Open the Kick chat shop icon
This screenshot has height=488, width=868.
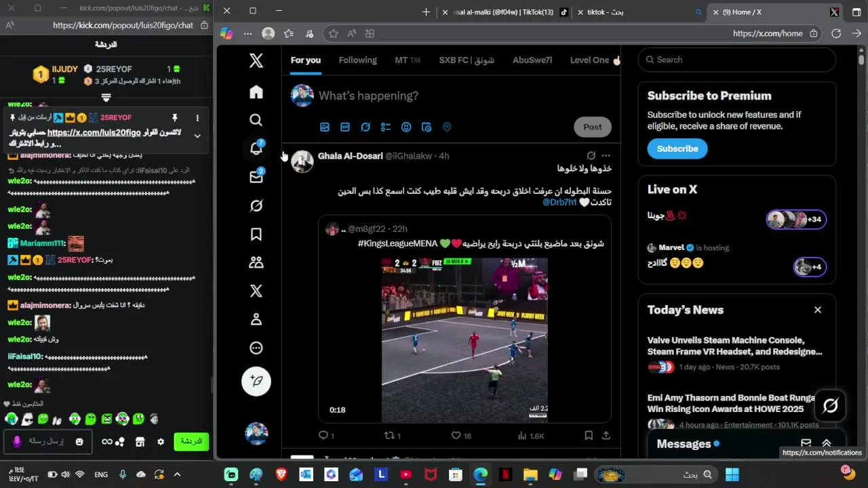[x=140, y=442]
